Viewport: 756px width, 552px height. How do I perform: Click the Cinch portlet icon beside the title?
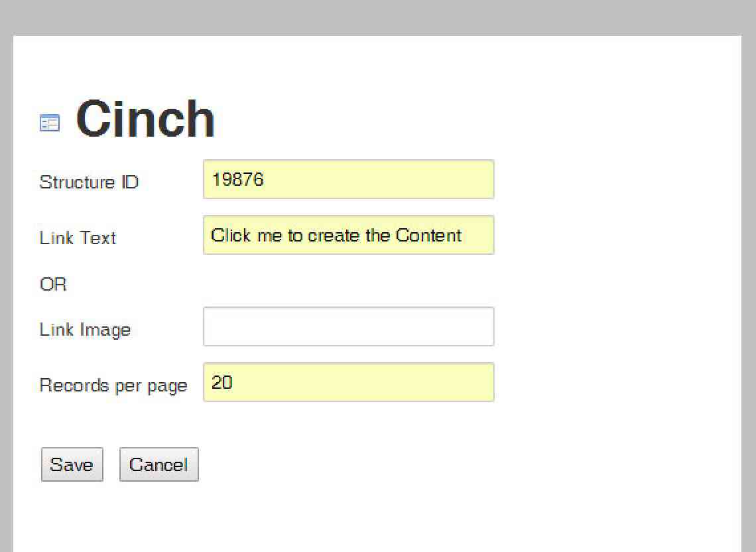tap(50, 123)
